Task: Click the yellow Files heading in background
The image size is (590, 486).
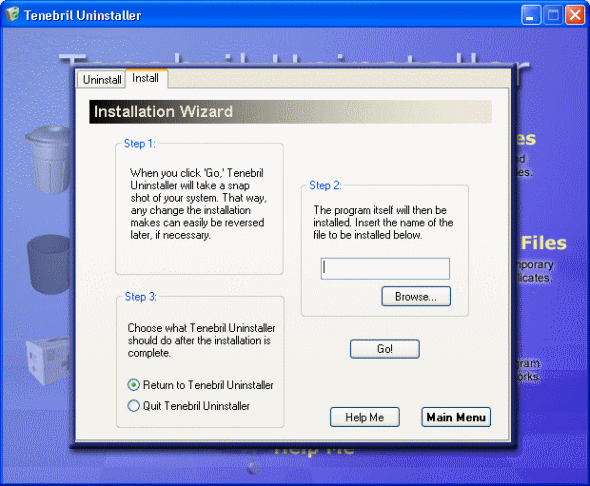Action: 544,243
